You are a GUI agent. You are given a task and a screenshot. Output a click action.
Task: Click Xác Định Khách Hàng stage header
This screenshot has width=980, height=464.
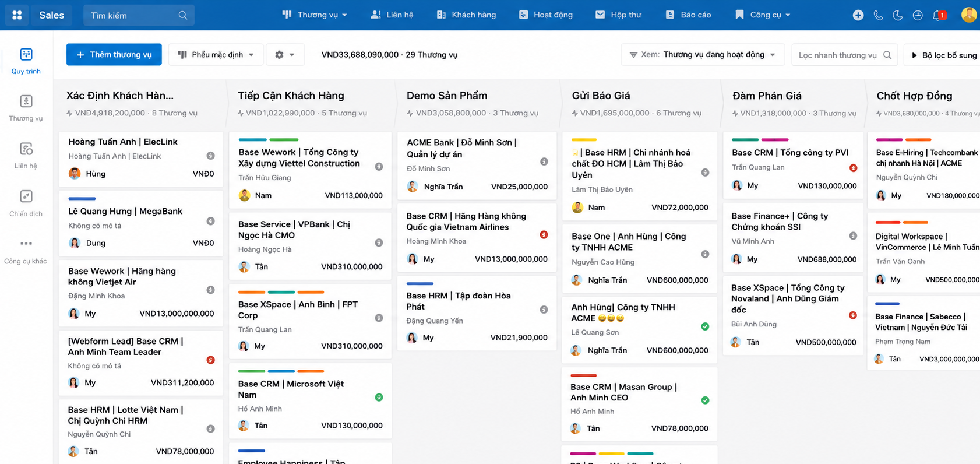[120, 96]
